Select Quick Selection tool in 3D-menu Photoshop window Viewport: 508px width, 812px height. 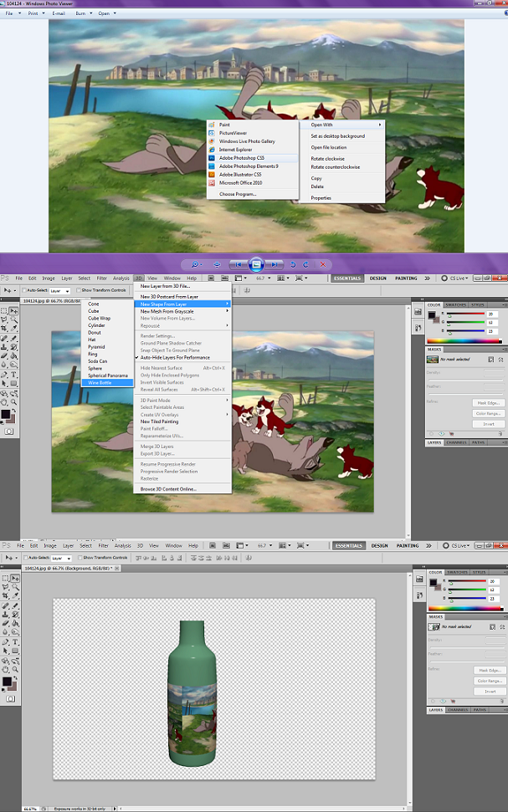(x=14, y=319)
